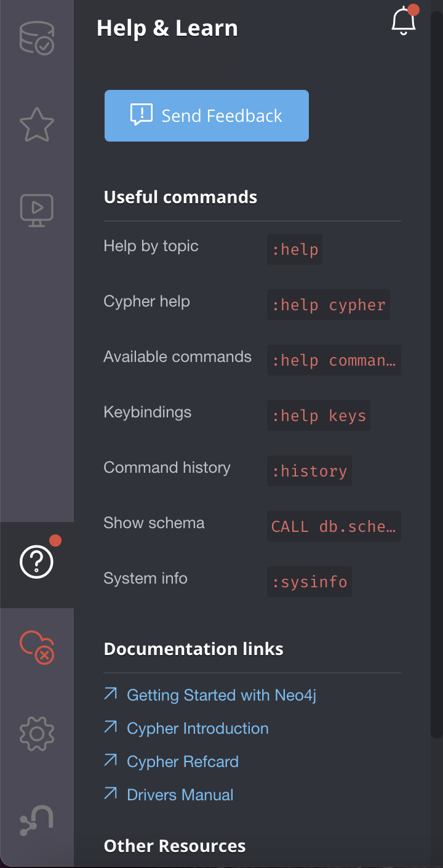Screen dimensions: 443x868
Task: Open the Browser Sync cloud icon
Action: tap(37, 647)
